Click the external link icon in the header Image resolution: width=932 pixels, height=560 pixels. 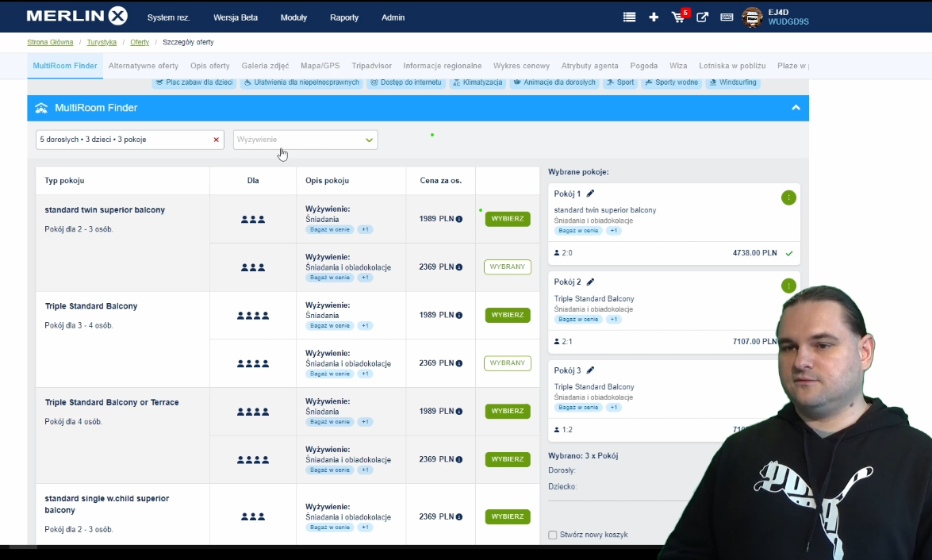click(x=702, y=17)
